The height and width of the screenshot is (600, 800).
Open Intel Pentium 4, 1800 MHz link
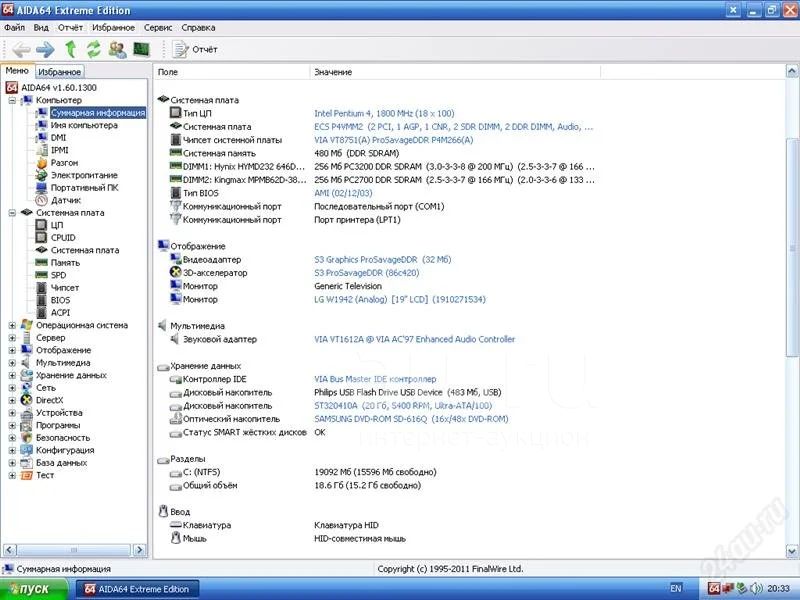pyautogui.click(x=384, y=113)
